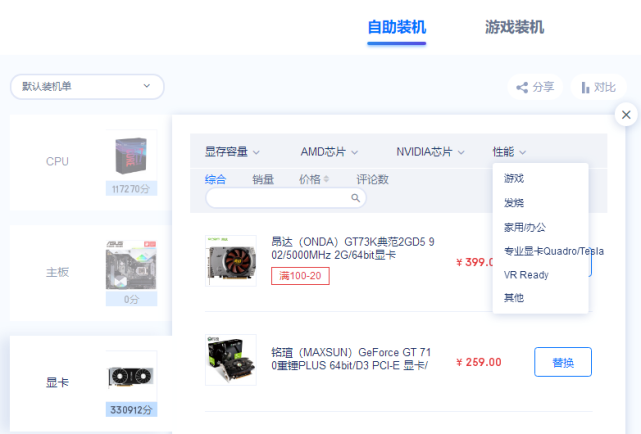This screenshot has width=641, height=434.
Task: Switch to the 自助装机 tab
Action: pyautogui.click(x=397, y=27)
